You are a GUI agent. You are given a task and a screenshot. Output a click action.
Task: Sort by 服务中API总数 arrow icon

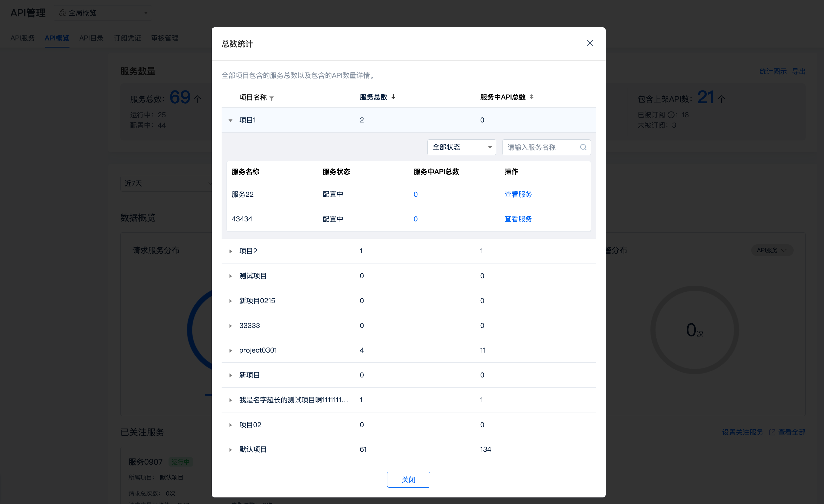pyautogui.click(x=531, y=97)
